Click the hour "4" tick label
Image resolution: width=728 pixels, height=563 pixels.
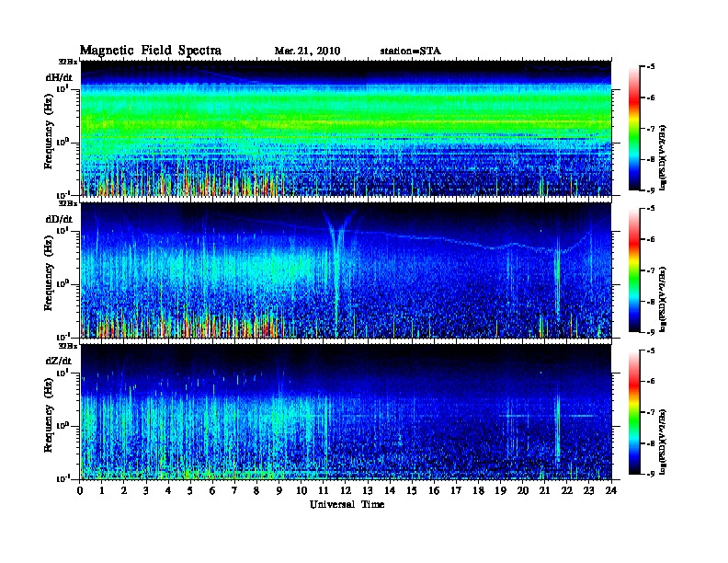(168, 490)
